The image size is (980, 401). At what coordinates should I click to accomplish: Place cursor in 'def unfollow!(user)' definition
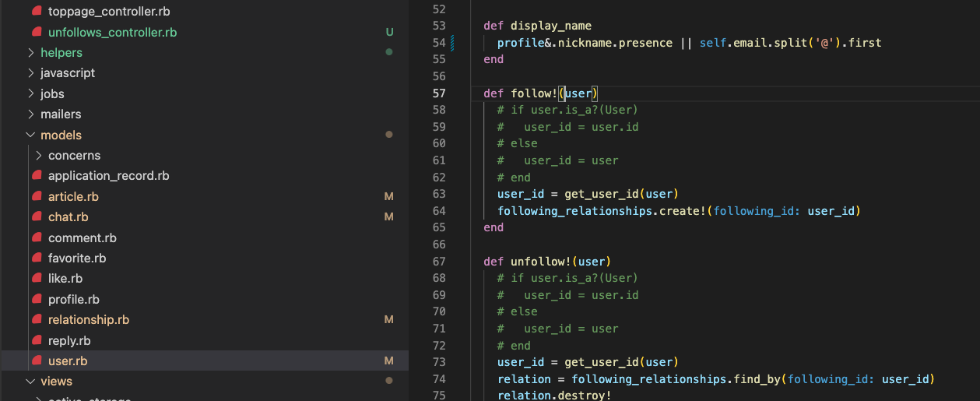click(x=547, y=261)
